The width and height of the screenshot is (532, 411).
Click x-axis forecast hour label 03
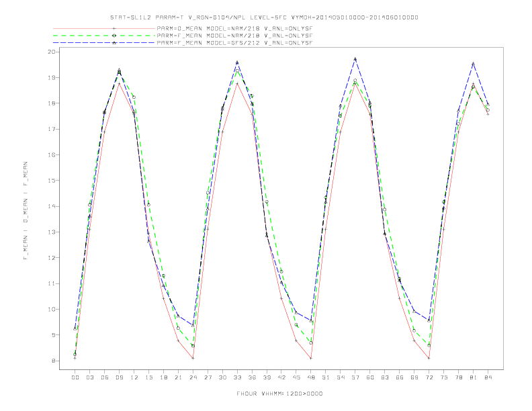89,377
